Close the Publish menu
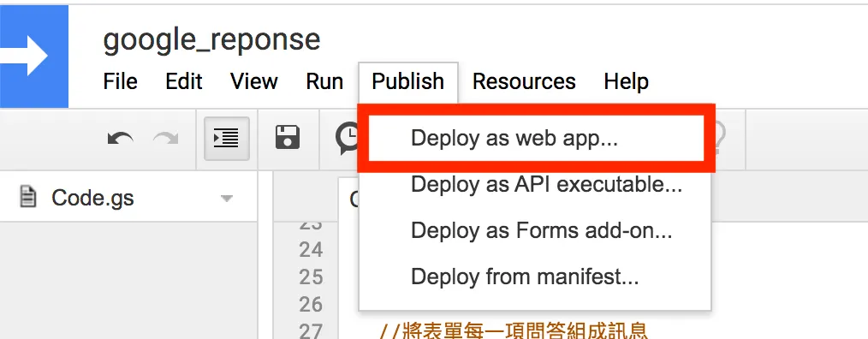Screen dimensions: 868x339 pos(408,82)
